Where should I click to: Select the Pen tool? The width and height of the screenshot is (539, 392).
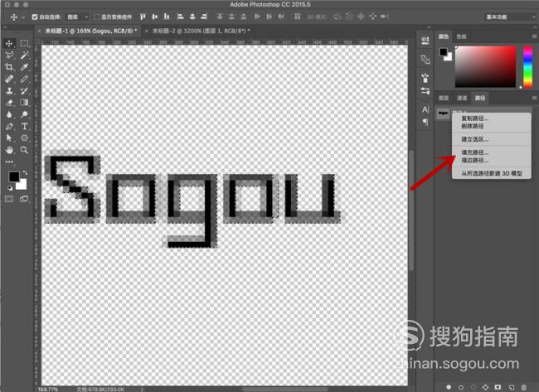(x=9, y=127)
